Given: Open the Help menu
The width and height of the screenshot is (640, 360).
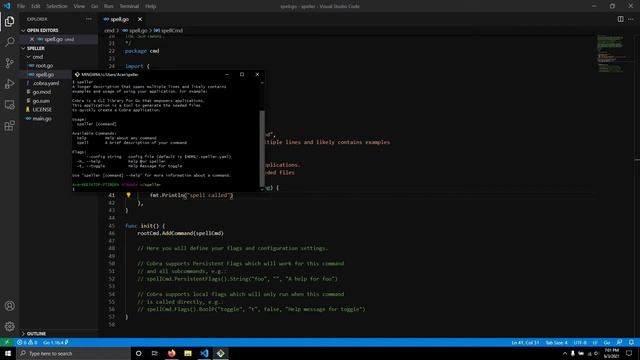Looking at the screenshot, I should point(151,6).
